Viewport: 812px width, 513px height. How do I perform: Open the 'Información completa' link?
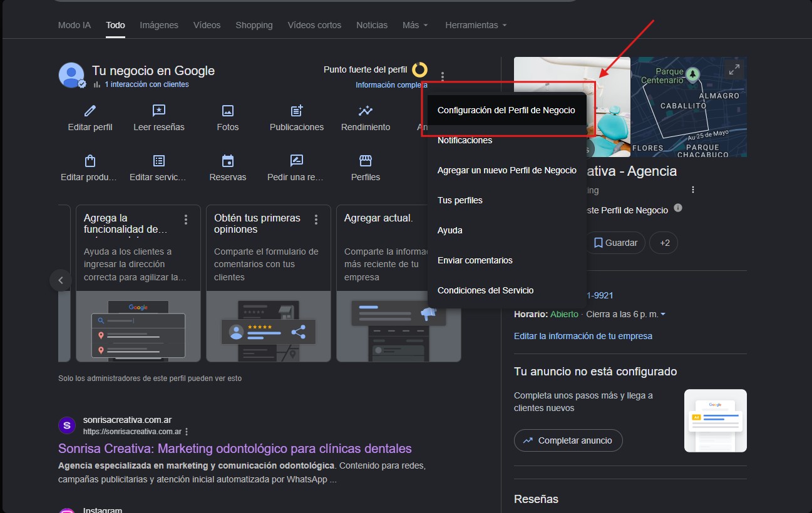[x=392, y=85]
